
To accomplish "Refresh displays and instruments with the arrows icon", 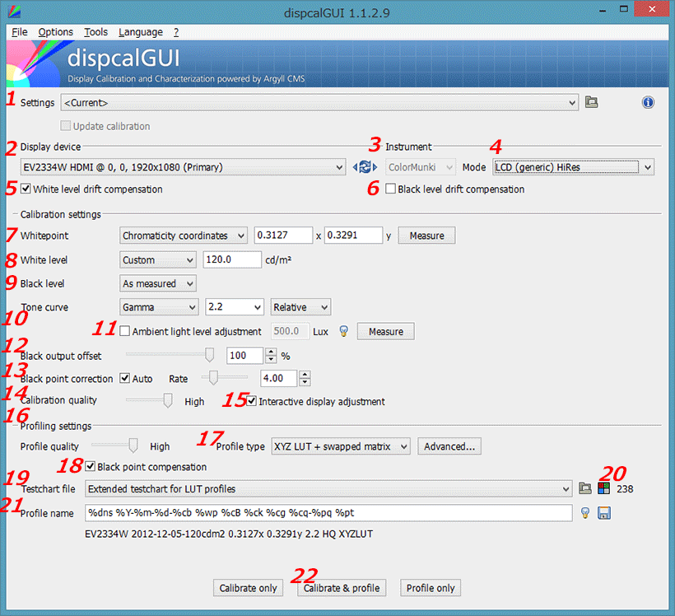I will click(x=365, y=167).
